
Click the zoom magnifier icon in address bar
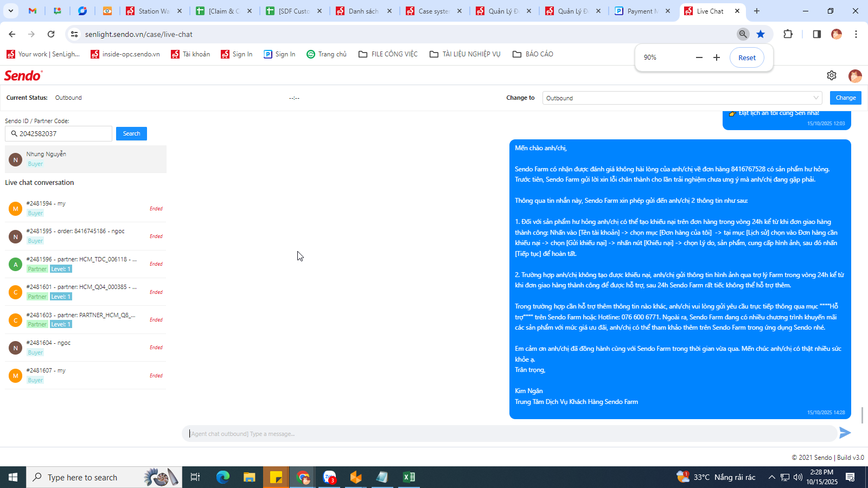point(743,34)
